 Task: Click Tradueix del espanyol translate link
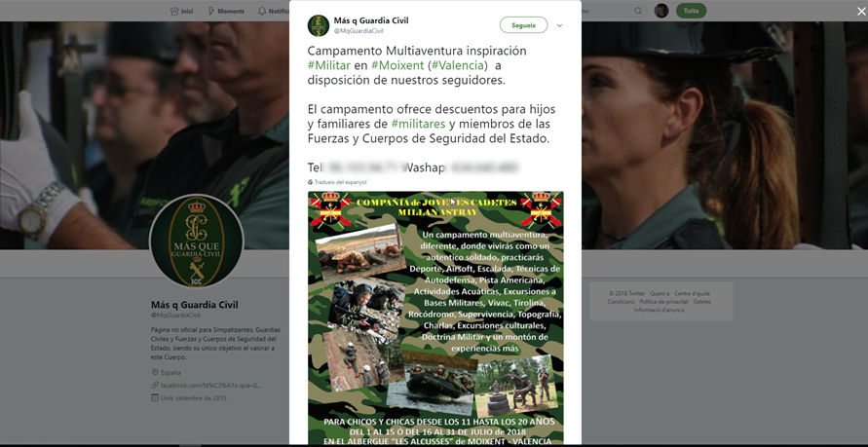(337, 182)
